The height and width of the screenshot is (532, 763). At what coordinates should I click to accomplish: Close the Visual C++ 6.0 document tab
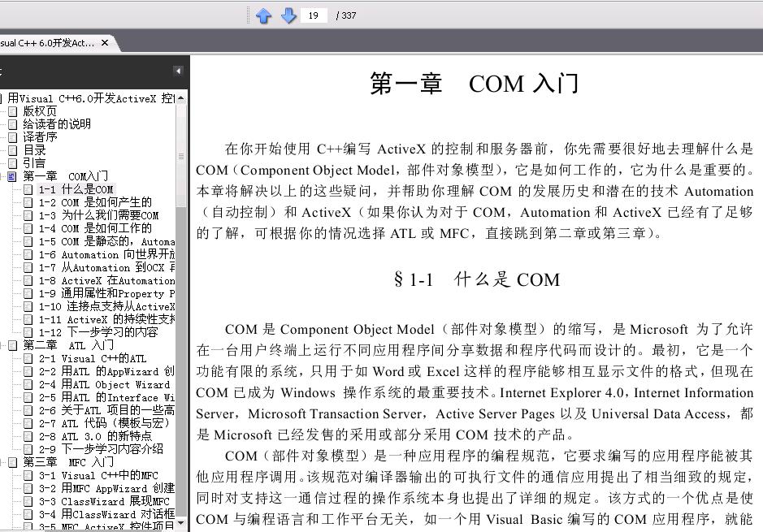coord(105,43)
